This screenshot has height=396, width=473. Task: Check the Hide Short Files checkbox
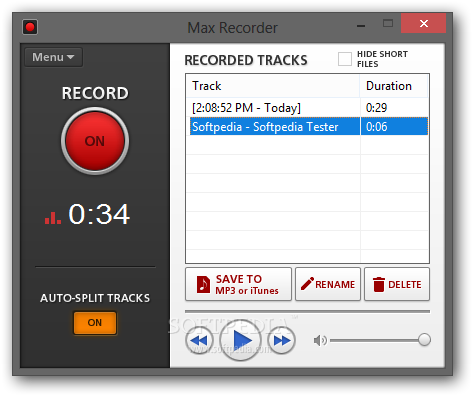(345, 59)
